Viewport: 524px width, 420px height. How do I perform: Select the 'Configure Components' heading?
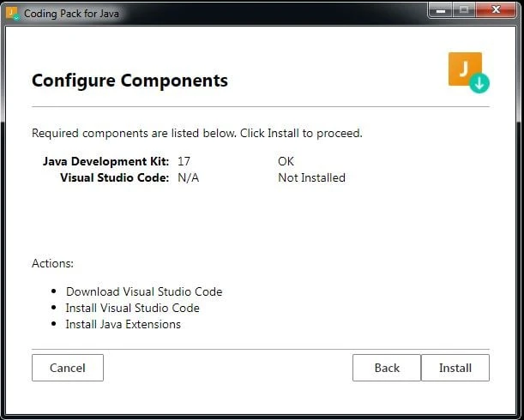pyautogui.click(x=129, y=81)
